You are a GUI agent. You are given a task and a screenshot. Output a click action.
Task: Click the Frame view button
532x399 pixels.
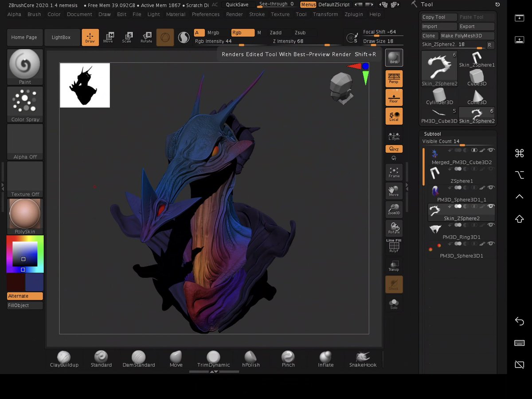point(394,172)
